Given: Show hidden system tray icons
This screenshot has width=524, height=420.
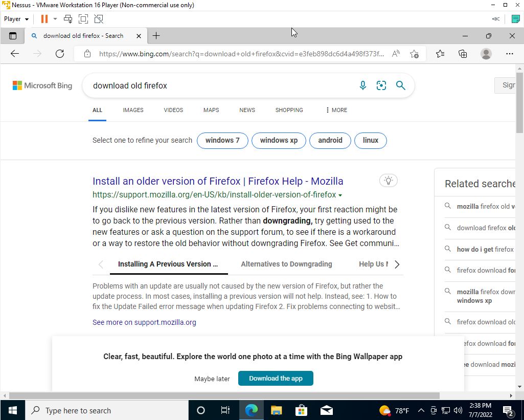Looking at the screenshot, I should [x=421, y=410].
